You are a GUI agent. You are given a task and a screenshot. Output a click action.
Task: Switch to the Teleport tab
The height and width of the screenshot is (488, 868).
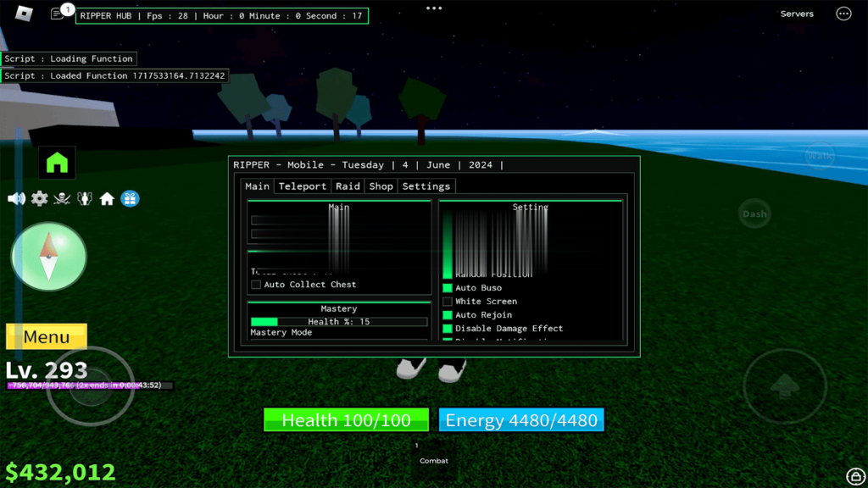pos(303,186)
